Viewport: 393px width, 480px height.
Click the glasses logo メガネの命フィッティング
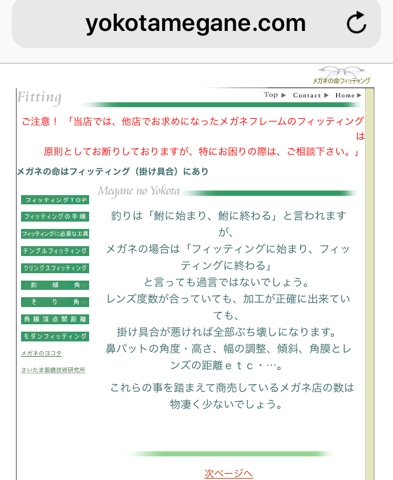(341, 76)
